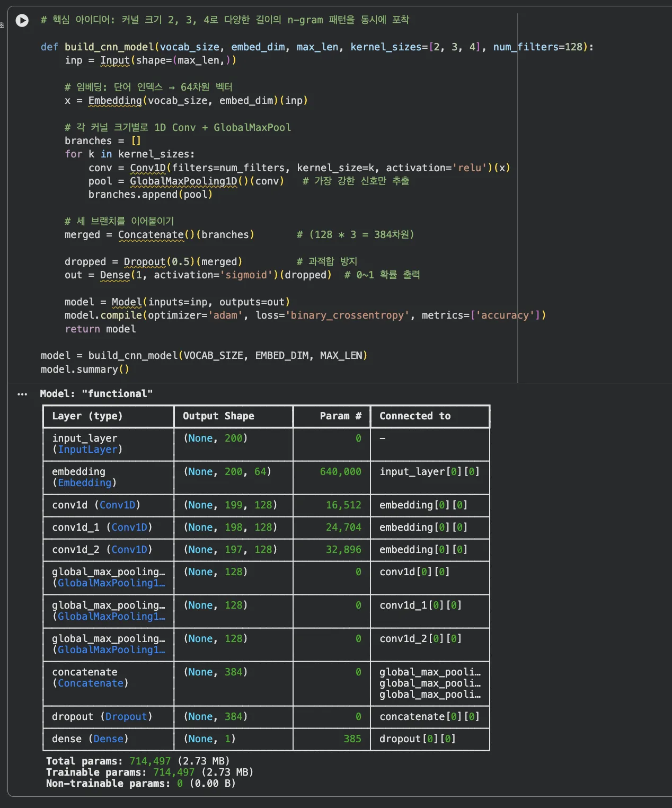This screenshot has width=672, height=808.
Task: Click the conv1d param count 16,512
Action: (343, 505)
